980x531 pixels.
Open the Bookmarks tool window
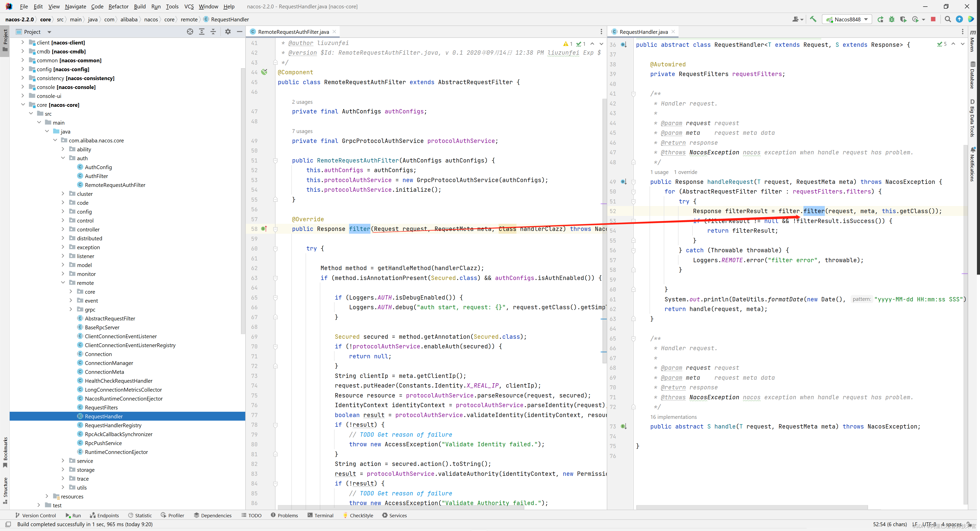click(x=5, y=452)
